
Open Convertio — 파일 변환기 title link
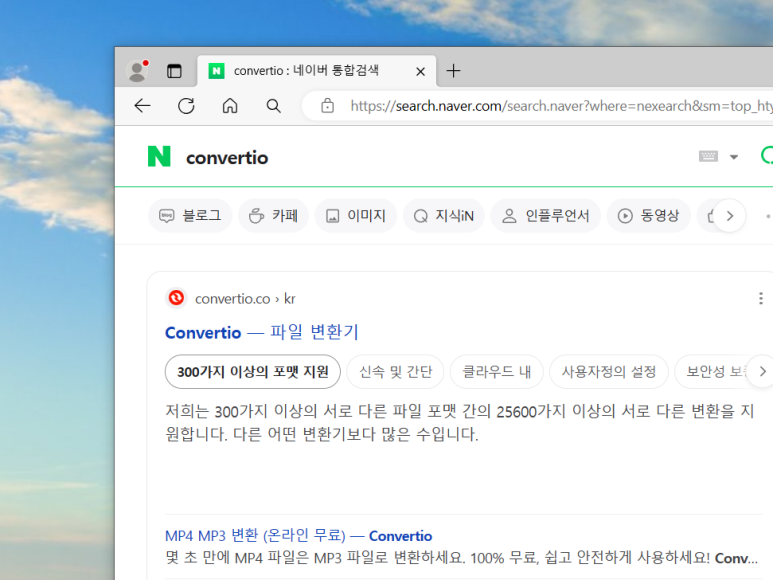262,333
